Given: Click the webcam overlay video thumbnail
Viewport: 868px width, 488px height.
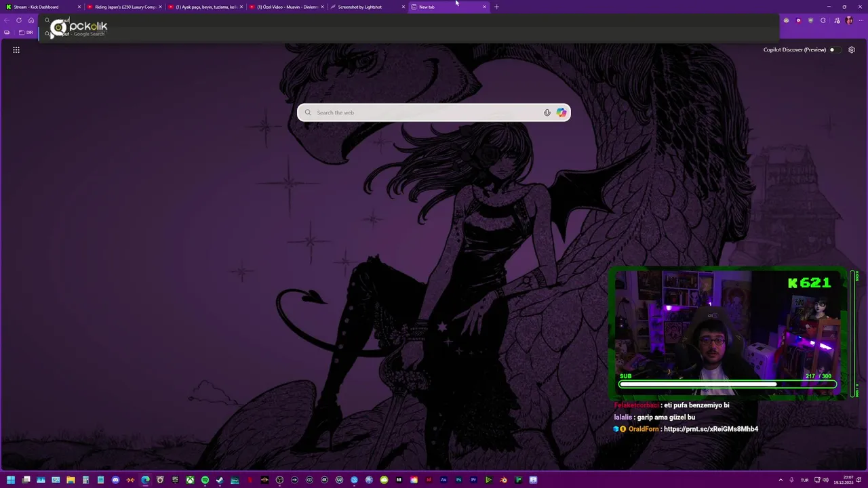Looking at the screenshot, I should point(728,332).
